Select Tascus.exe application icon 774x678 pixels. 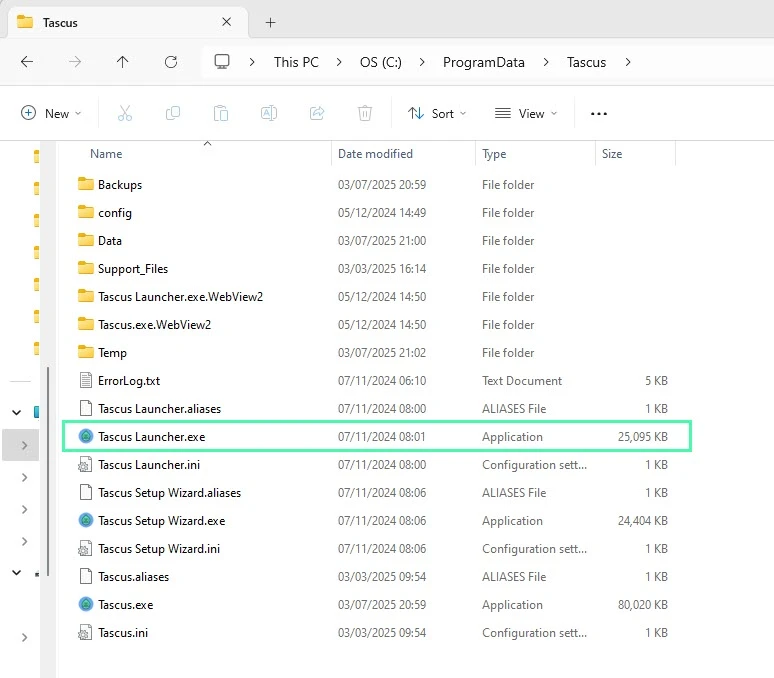[x=86, y=604]
